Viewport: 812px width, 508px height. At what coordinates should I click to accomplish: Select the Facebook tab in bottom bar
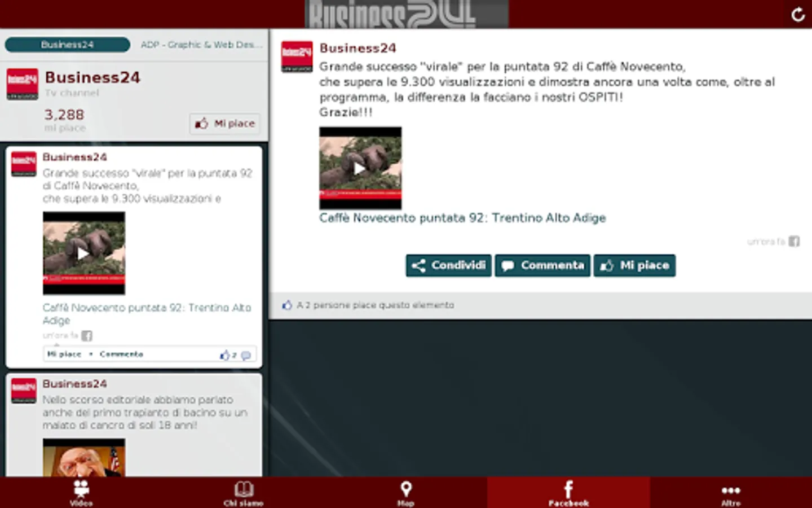click(x=568, y=493)
